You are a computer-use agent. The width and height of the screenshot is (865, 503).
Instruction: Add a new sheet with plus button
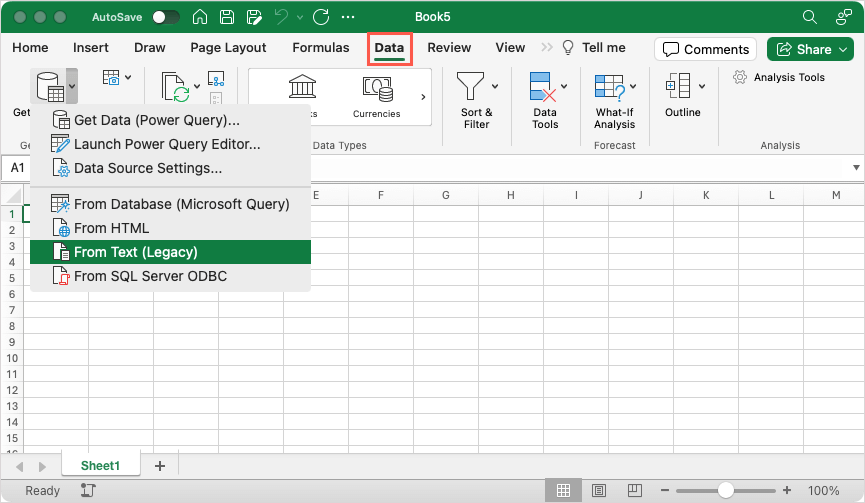click(x=159, y=466)
